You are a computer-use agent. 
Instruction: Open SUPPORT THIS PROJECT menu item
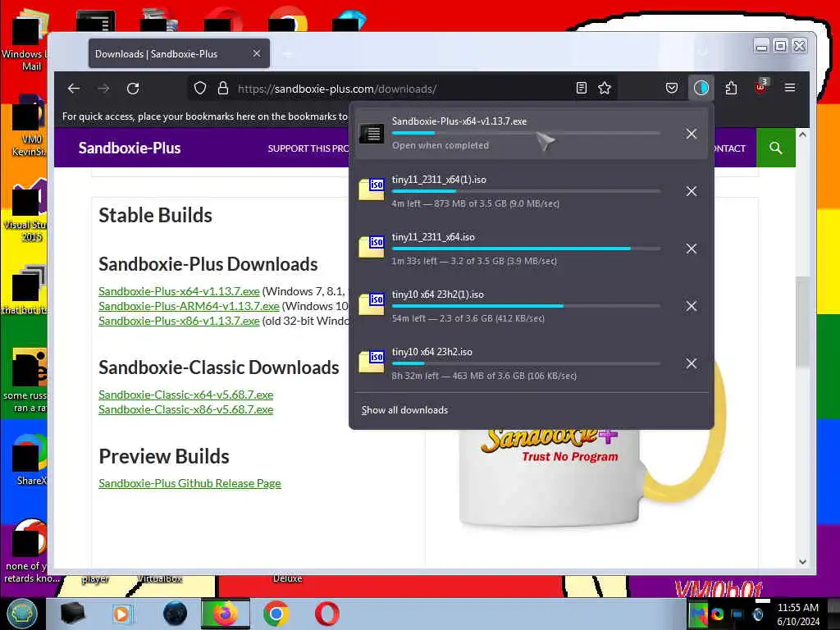(x=308, y=148)
